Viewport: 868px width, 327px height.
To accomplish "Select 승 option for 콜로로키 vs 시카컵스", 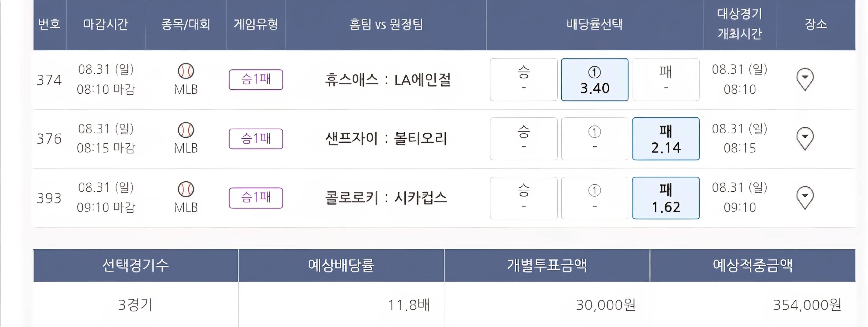I will (x=523, y=198).
